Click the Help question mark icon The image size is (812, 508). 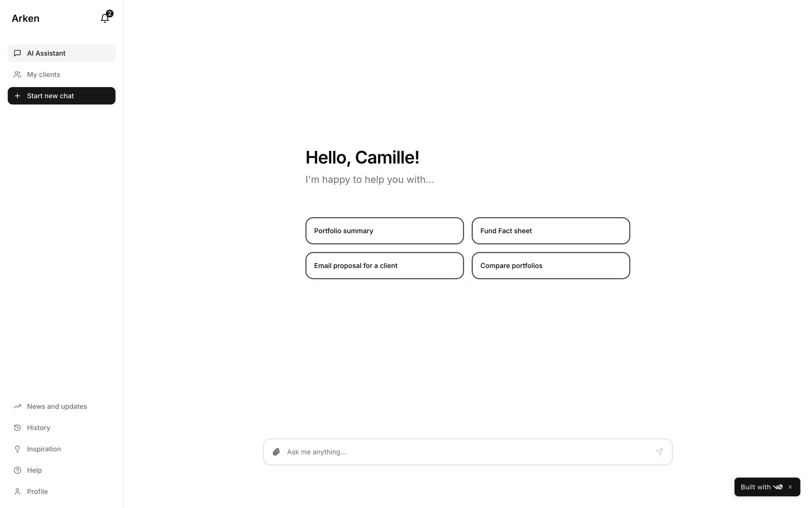point(17,470)
